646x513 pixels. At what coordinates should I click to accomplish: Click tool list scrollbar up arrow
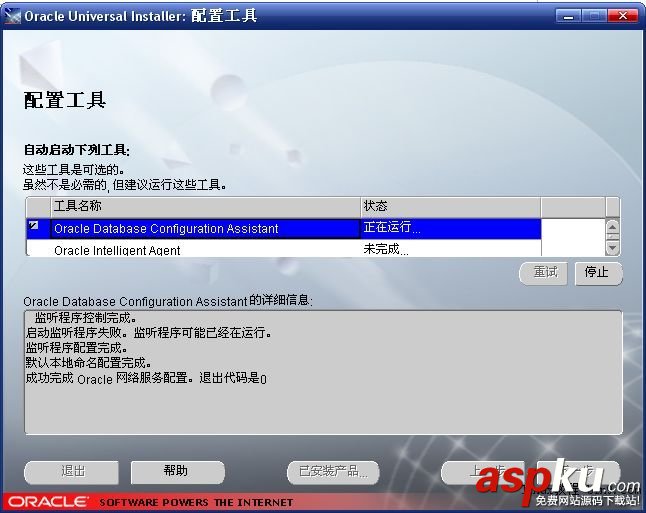pyautogui.click(x=612, y=227)
